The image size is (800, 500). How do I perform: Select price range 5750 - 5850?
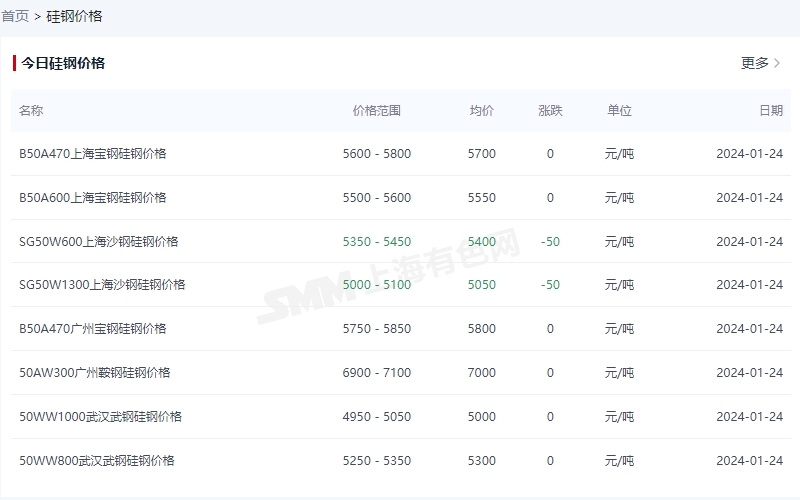(377, 329)
